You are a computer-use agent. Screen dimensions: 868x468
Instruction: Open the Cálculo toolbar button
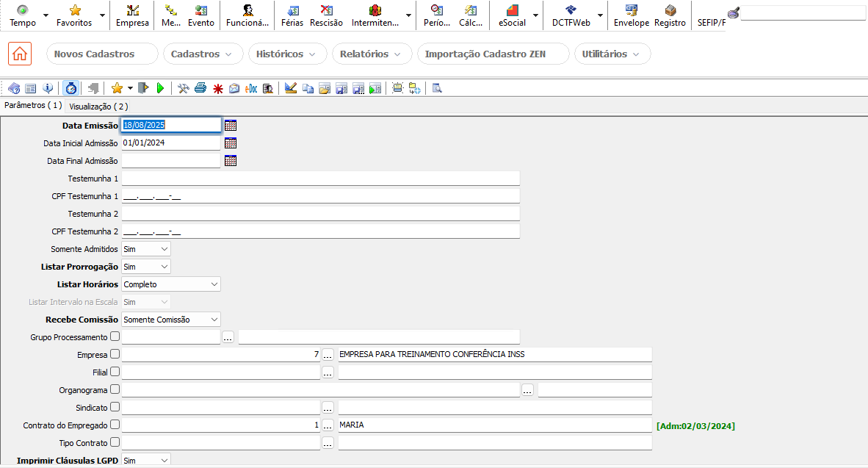coord(471,15)
